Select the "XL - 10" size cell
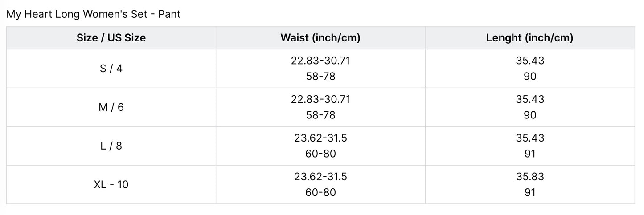 111,184
